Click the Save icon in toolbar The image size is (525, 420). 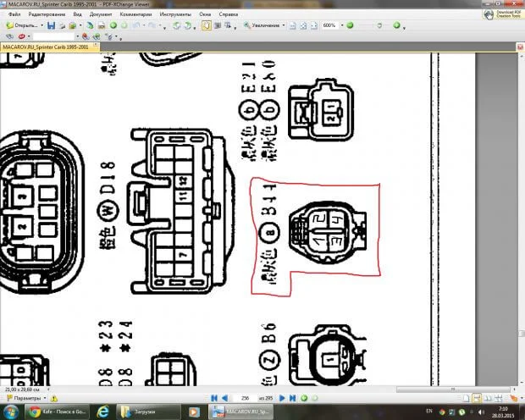pos(51,25)
